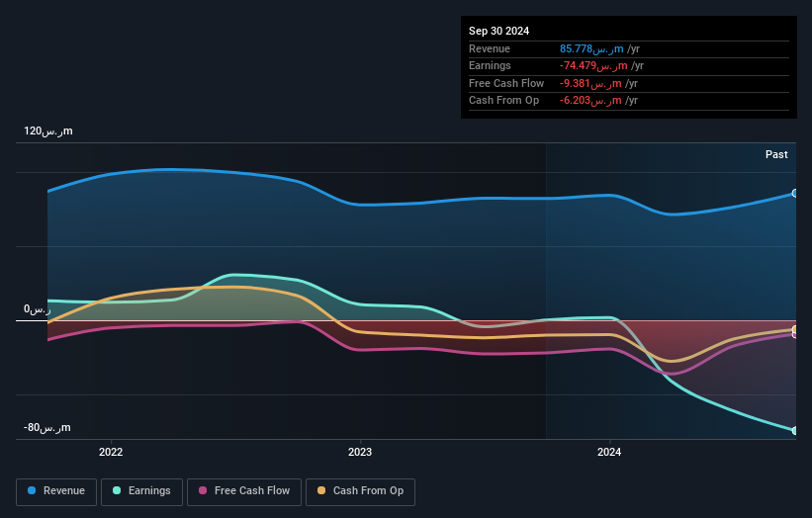This screenshot has width=812, height=518.
Task: Toggle the Free Cash Flow legend series
Action: point(244,491)
